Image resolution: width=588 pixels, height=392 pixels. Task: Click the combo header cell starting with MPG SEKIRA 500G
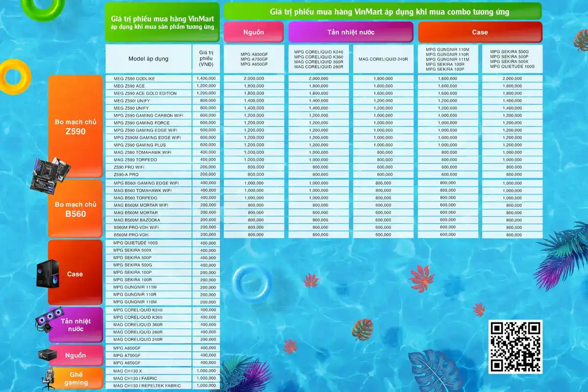point(513,59)
